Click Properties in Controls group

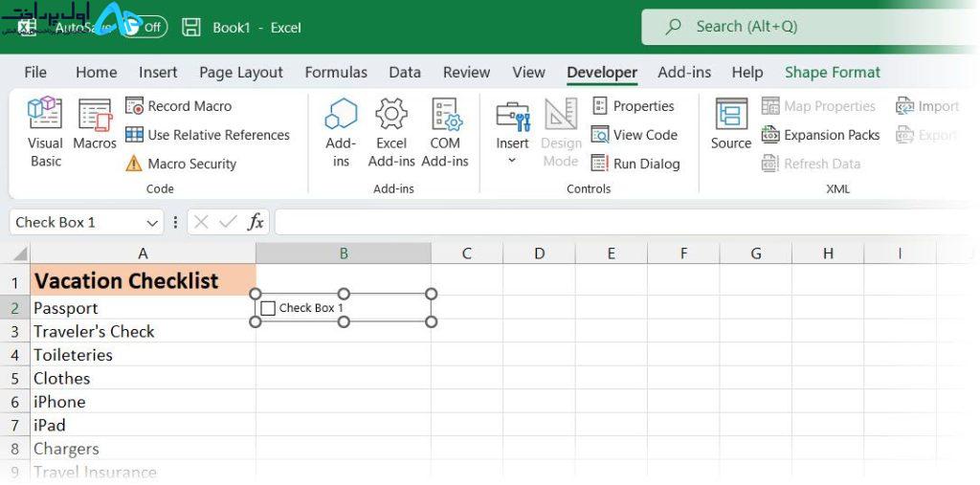tap(634, 106)
